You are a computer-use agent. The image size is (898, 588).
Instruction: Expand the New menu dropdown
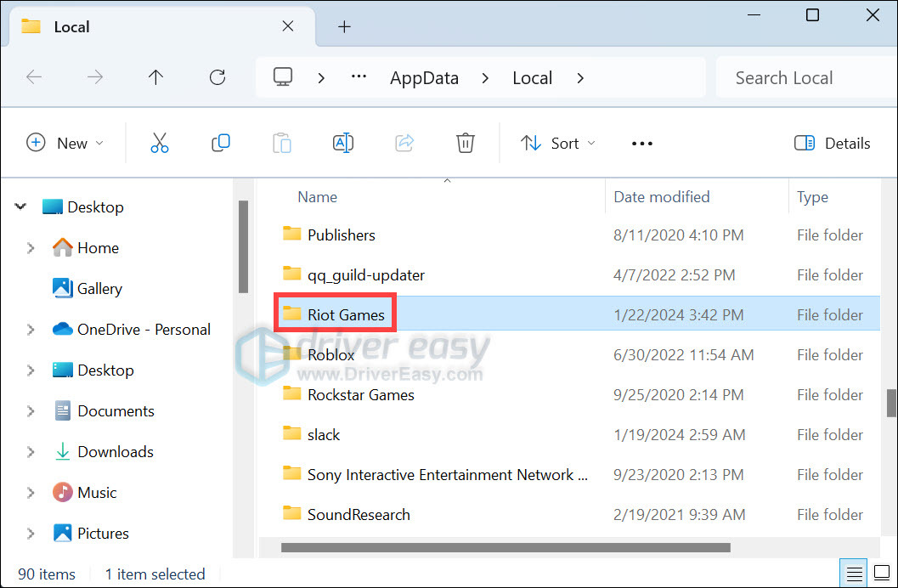click(66, 143)
